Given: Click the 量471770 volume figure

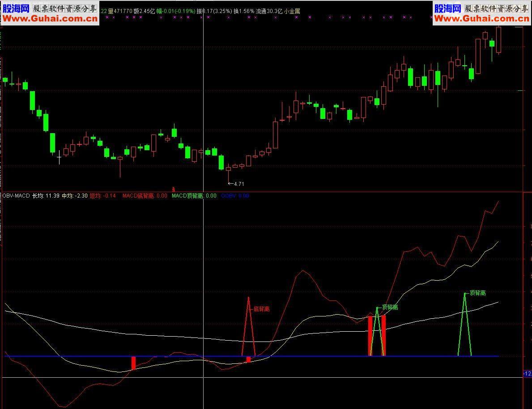Looking at the screenshot, I should (120, 11).
